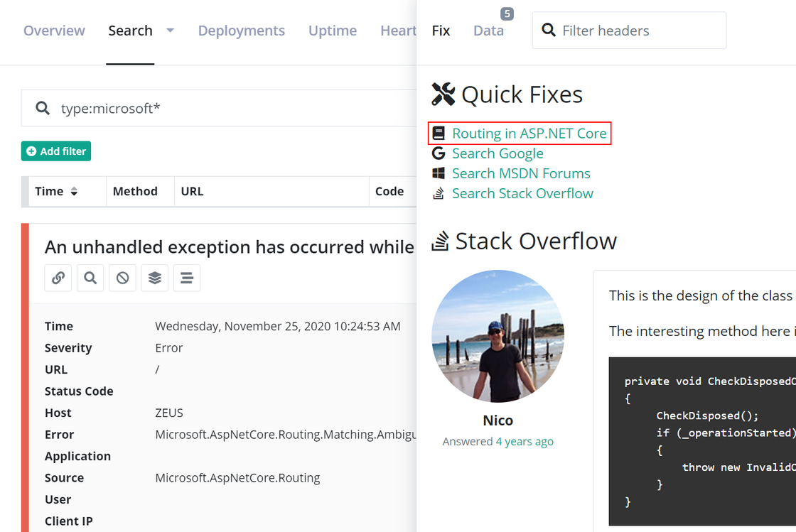The image size is (796, 532).
Task: Go to the Deployments tab
Action: point(241,31)
